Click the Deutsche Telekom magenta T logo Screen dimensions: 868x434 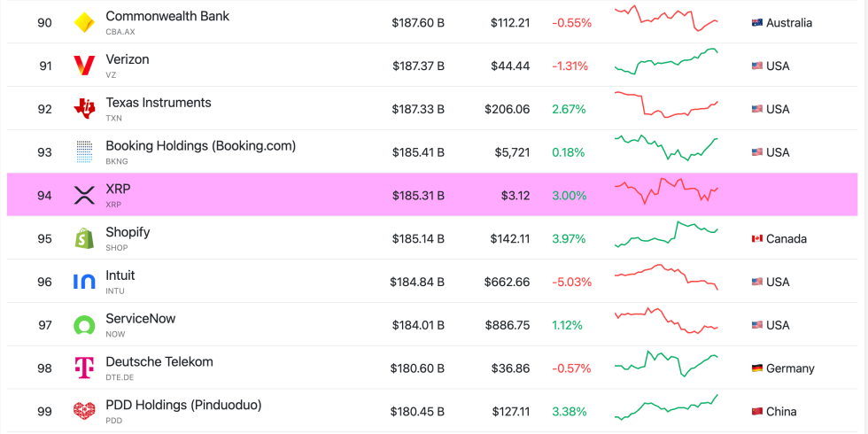point(84,368)
